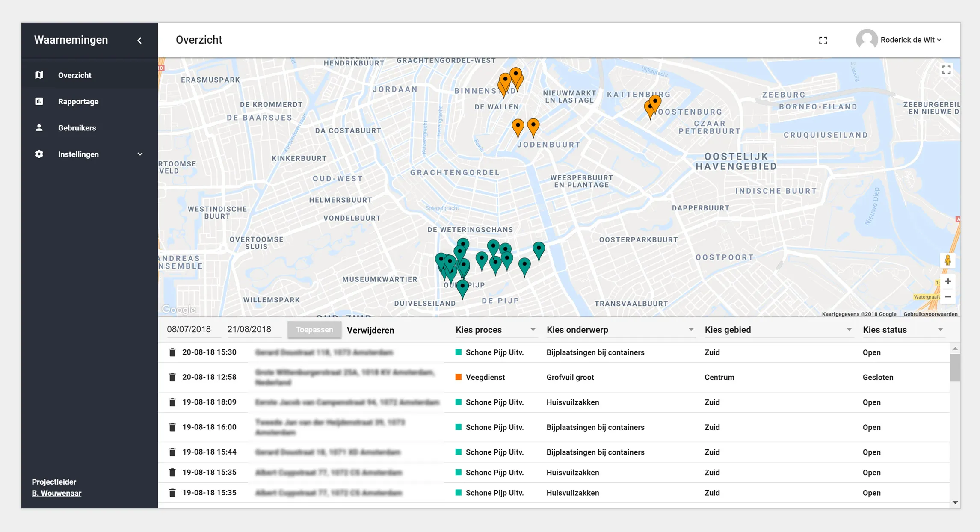Click the fullscreen icon in header

coord(823,40)
